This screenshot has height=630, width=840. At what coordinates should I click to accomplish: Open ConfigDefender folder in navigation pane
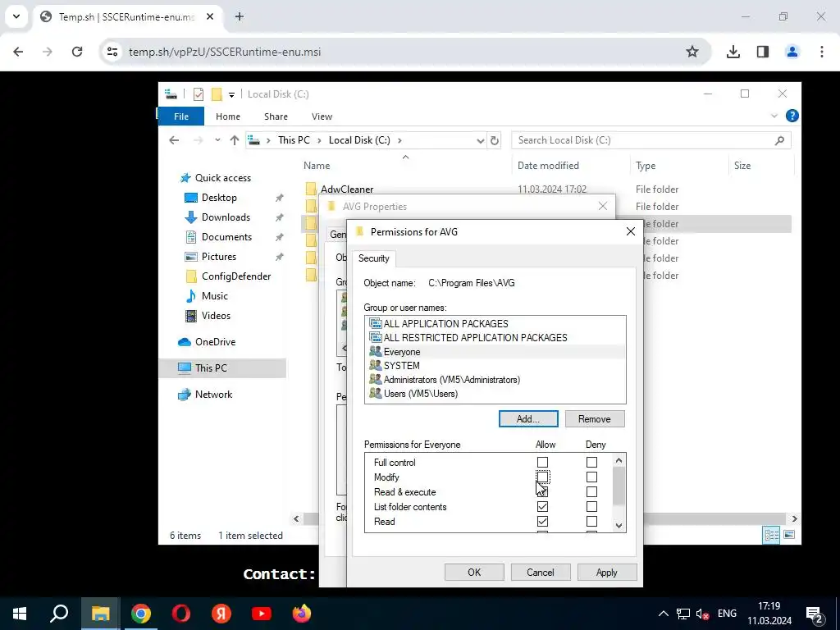(236, 276)
